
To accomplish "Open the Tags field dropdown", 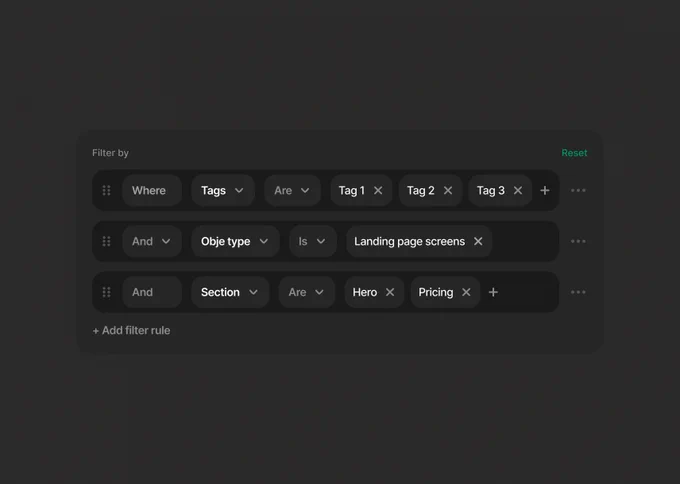I will 222,190.
